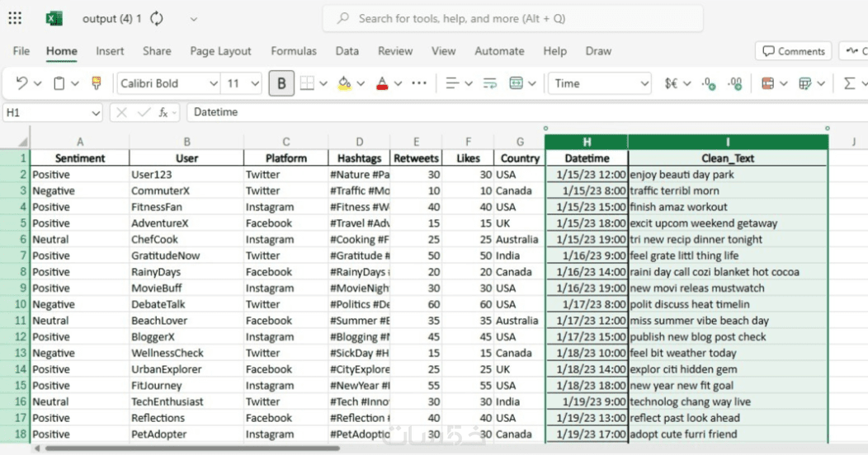
Task: Switch to the Data tab
Action: (x=347, y=51)
